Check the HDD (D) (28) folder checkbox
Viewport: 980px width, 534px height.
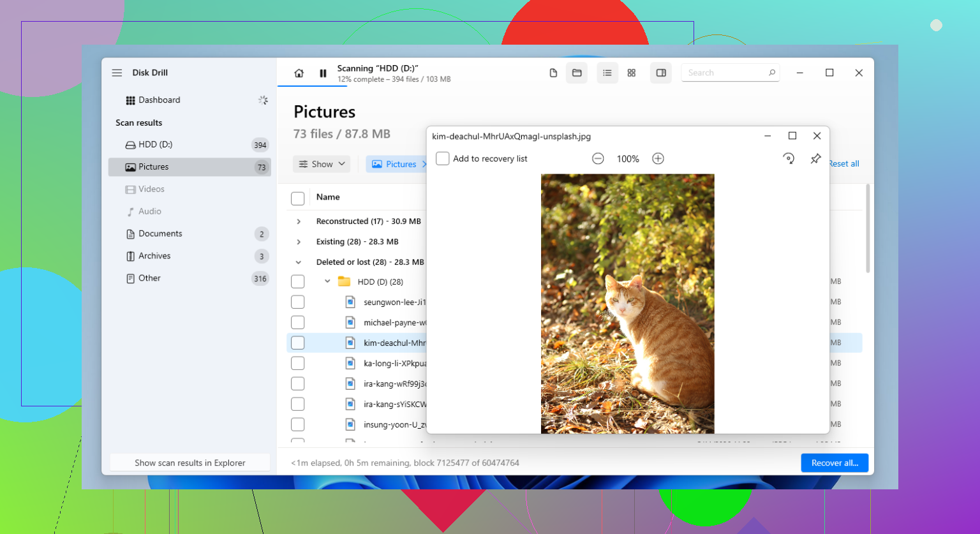[x=297, y=281]
